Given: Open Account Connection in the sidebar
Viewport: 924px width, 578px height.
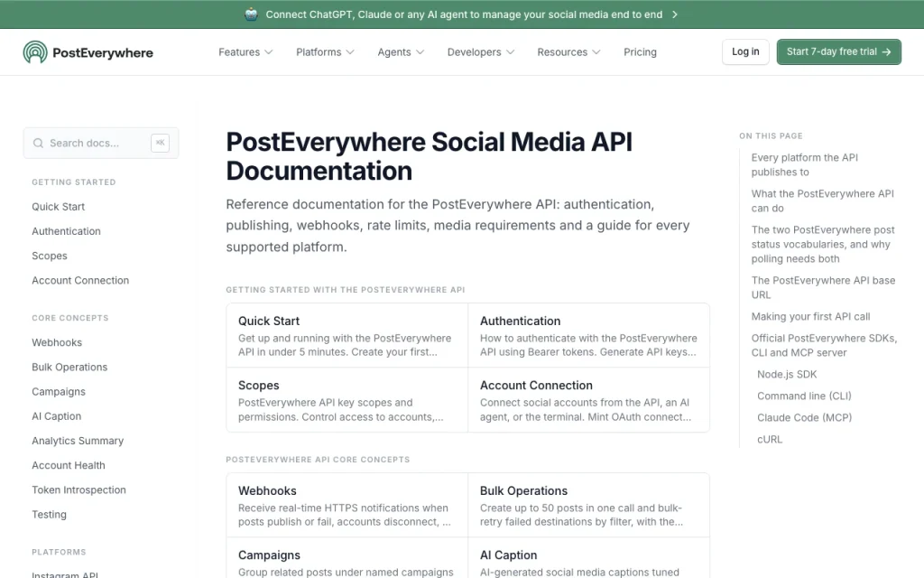Looking at the screenshot, I should click(80, 281).
